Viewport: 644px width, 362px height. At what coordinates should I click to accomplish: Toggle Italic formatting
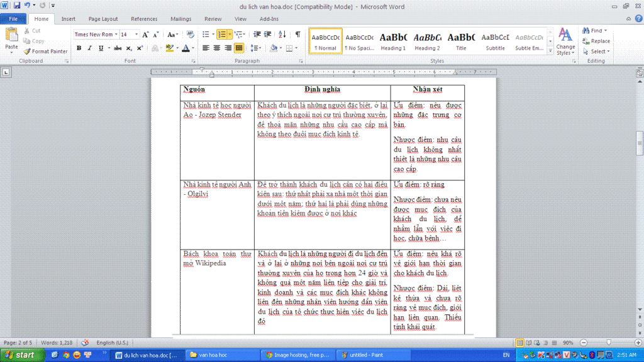tap(89, 48)
